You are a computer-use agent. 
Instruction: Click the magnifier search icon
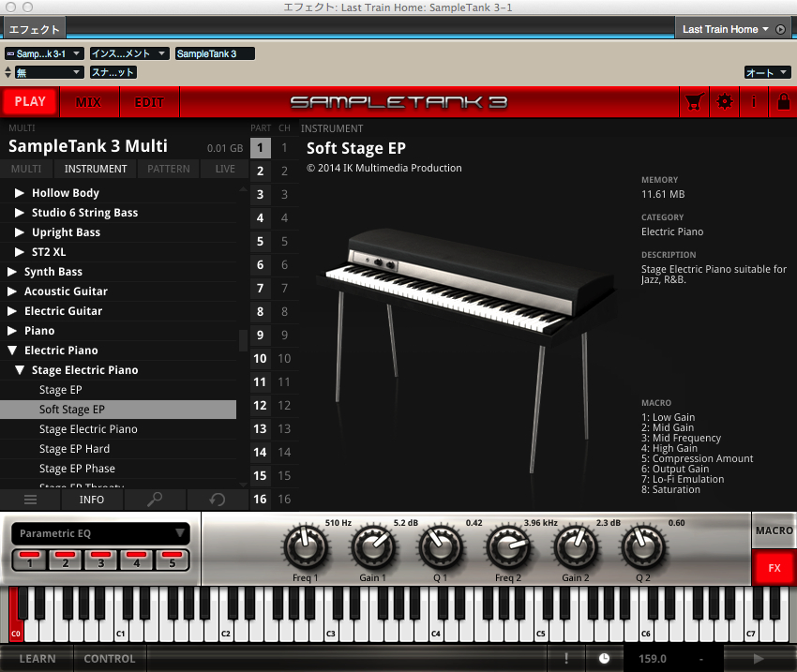coord(155,500)
